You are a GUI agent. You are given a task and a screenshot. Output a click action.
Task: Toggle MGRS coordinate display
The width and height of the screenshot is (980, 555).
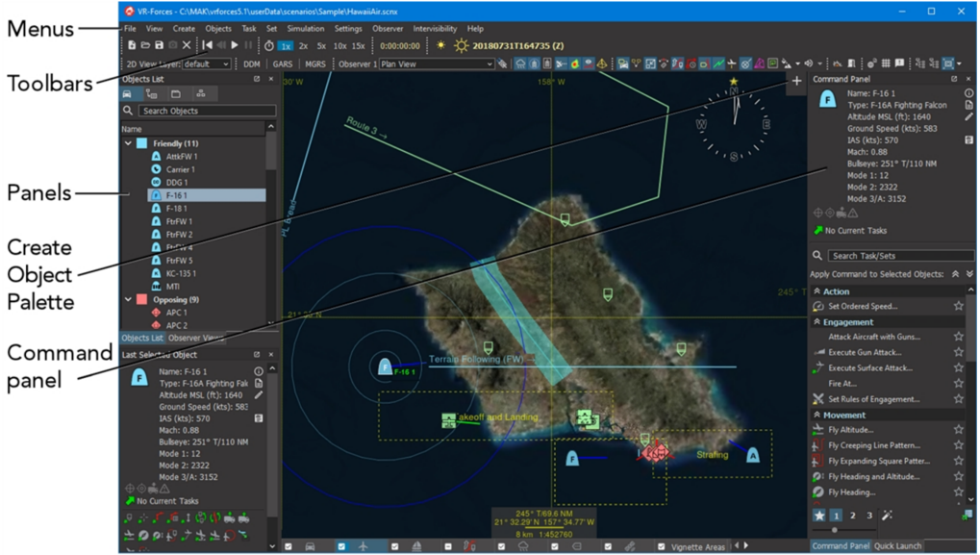315,63
